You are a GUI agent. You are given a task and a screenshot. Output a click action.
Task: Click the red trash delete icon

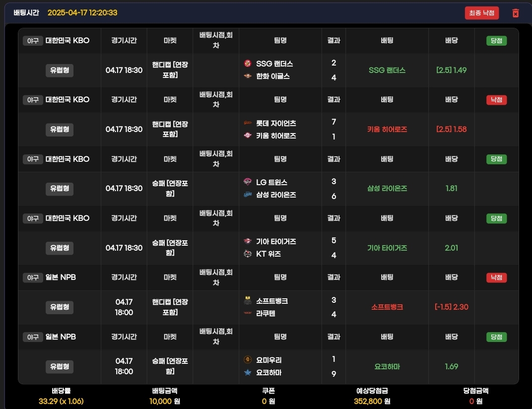point(515,13)
